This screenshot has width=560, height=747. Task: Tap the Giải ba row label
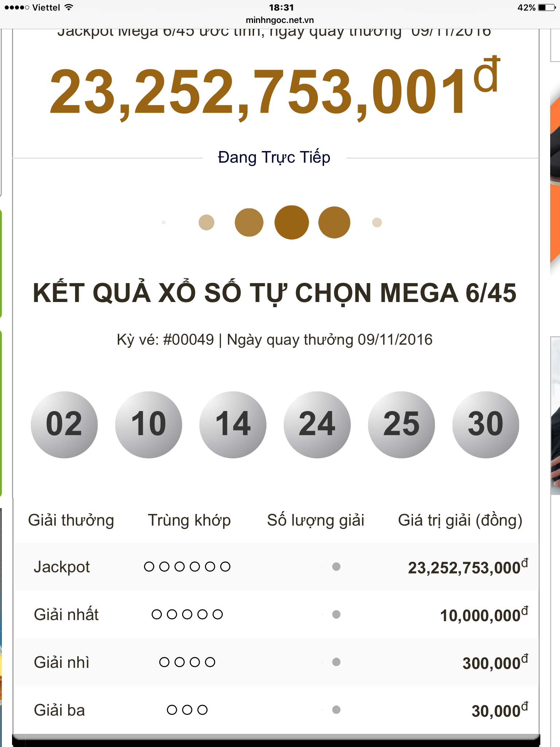pyautogui.click(x=59, y=710)
